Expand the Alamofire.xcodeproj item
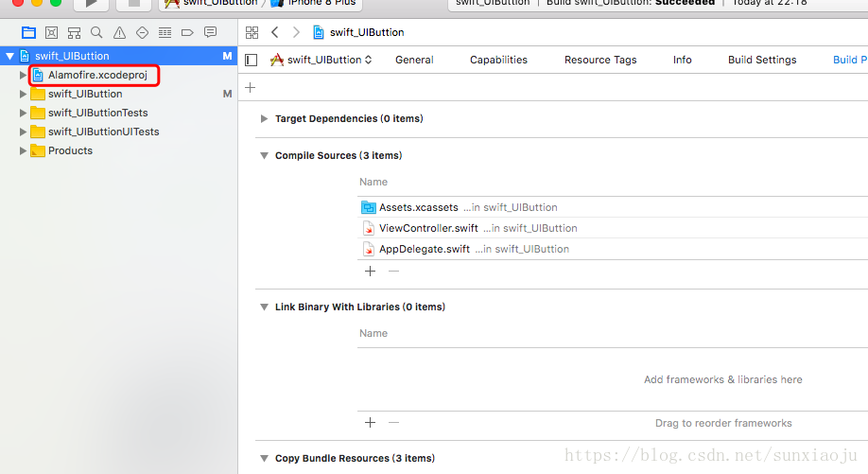868x474 pixels. click(23, 75)
